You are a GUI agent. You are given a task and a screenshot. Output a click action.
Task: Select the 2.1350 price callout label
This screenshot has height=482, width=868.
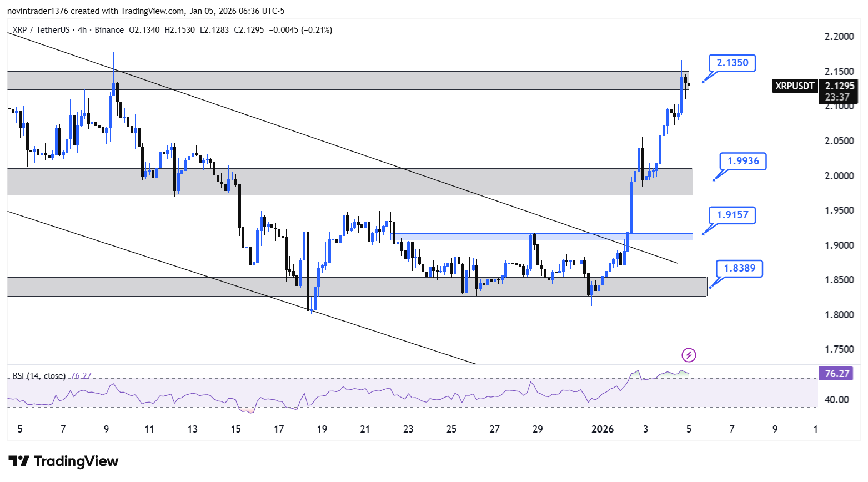[x=732, y=63]
